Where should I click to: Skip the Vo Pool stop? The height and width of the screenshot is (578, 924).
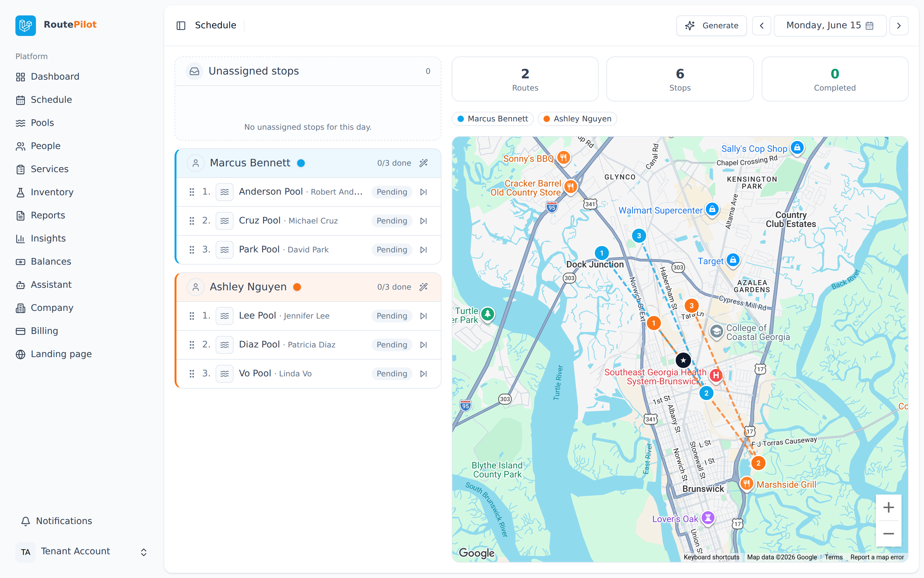click(424, 373)
